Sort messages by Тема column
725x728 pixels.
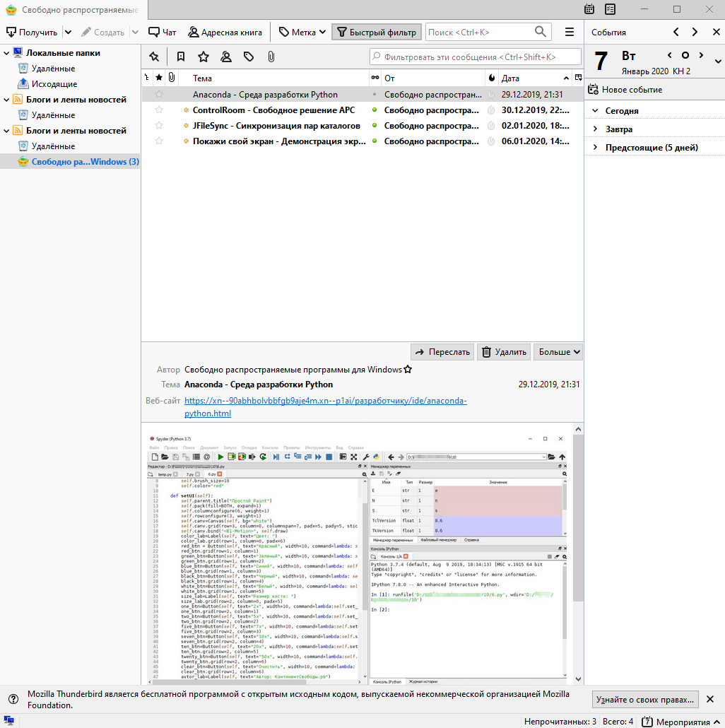point(274,78)
